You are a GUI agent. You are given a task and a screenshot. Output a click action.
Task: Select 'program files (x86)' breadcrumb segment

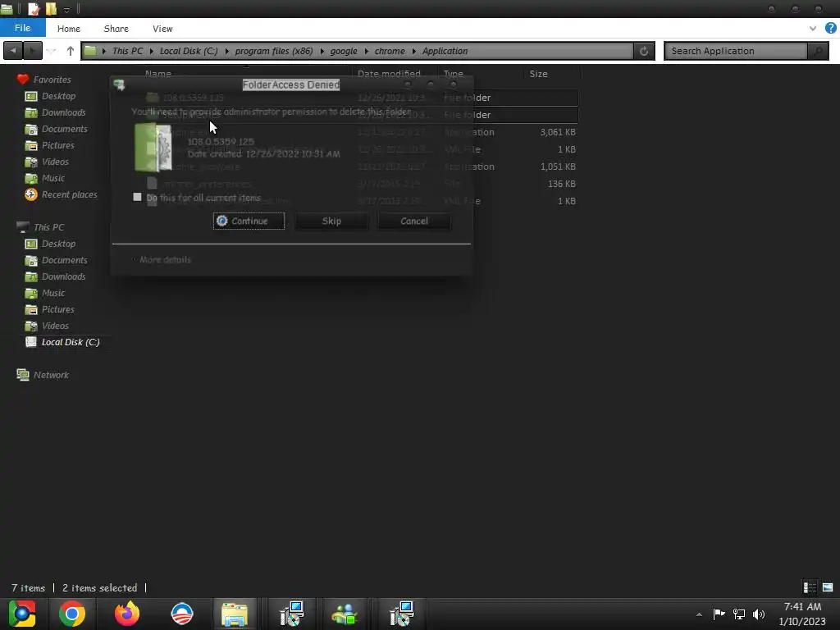(274, 51)
